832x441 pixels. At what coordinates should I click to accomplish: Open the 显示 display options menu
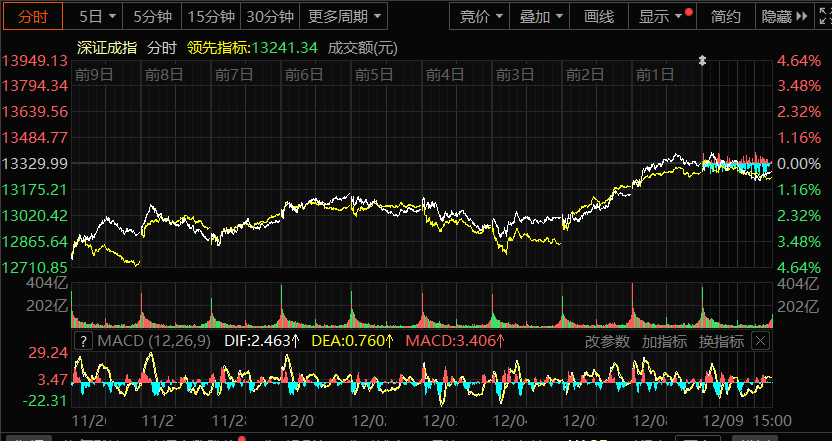click(660, 16)
